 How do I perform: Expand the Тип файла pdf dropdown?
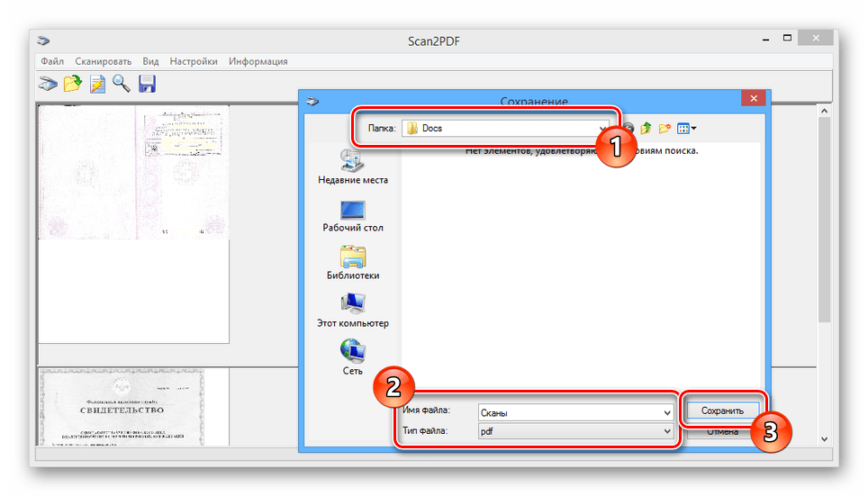click(x=667, y=430)
